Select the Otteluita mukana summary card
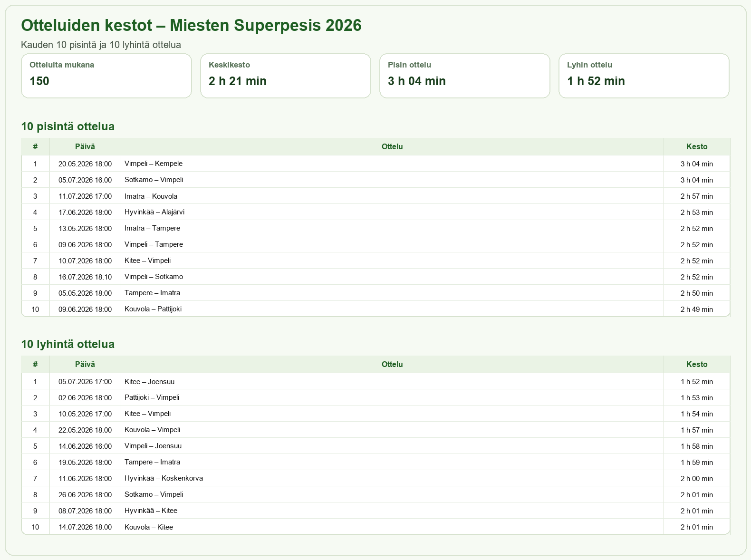Viewport: 751px width, 560px height. pos(106,76)
